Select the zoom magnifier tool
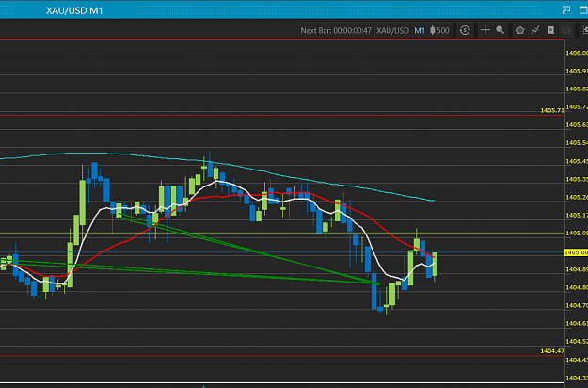588x388 pixels. pyautogui.click(x=500, y=30)
